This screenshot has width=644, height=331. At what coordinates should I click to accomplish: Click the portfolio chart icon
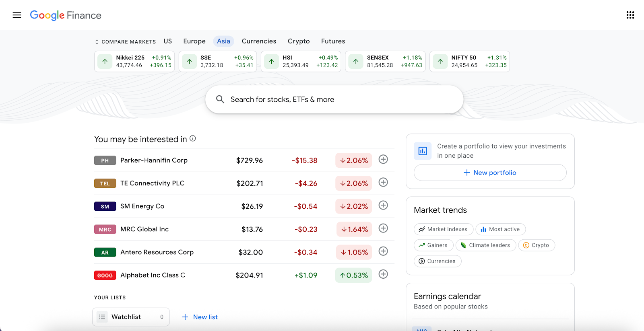point(423,151)
